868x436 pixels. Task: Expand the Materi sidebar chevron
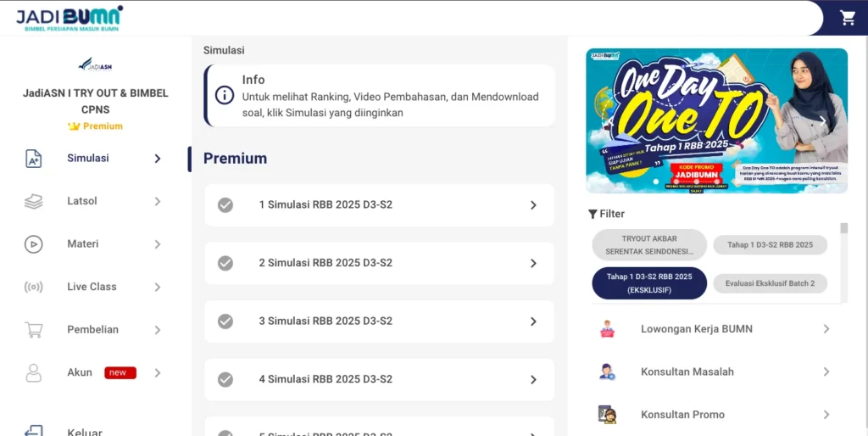(x=158, y=244)
